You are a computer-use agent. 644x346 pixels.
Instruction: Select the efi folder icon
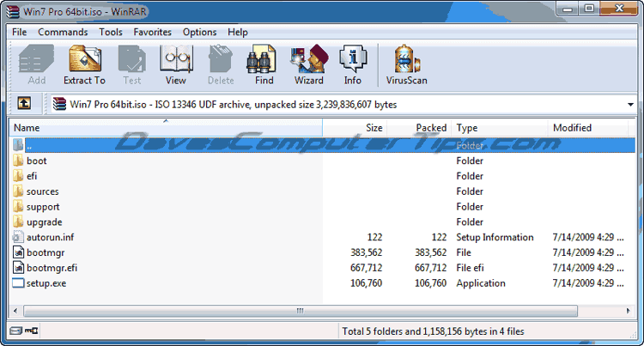coord(18,176)
